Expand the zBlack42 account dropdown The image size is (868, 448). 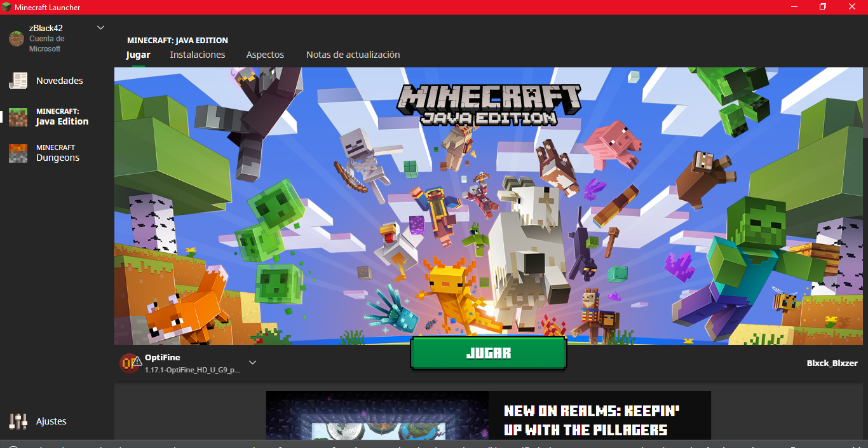[100, 27]
